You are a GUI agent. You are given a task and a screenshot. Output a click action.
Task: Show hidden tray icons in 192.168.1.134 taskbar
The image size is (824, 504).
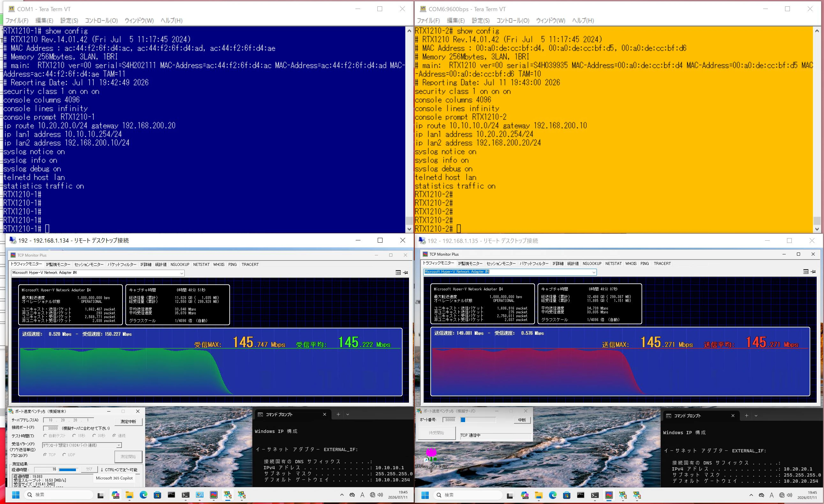pyautogui.click(x=342, y=495)
